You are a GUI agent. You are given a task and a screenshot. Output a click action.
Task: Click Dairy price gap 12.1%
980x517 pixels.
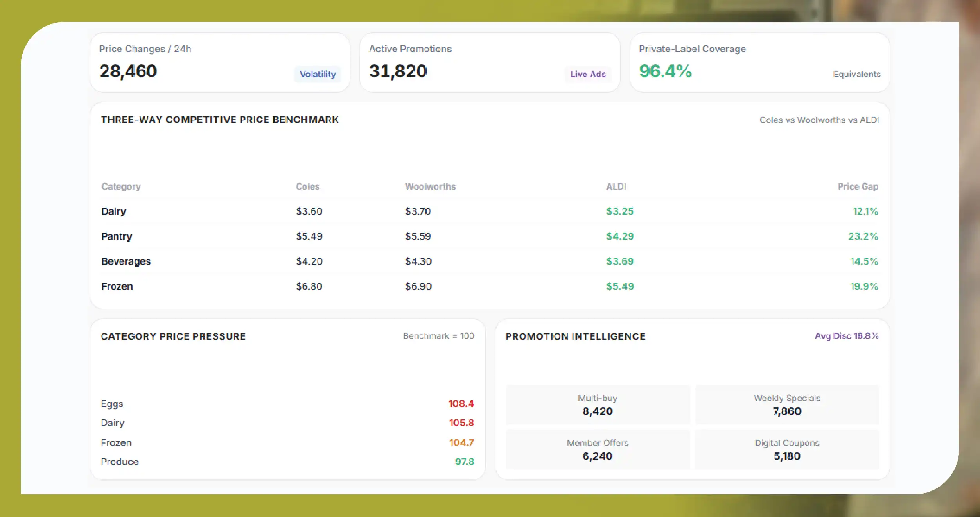865,211
